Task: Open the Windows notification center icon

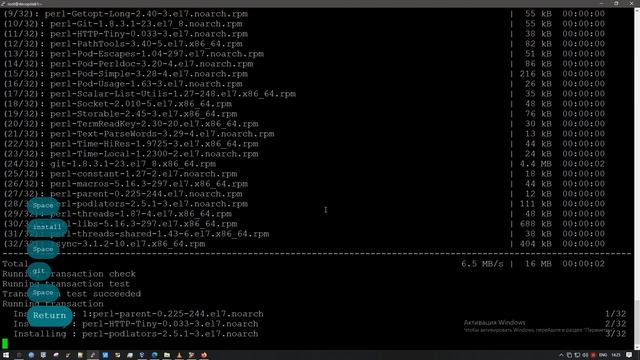Action: [x=629, y=355]
